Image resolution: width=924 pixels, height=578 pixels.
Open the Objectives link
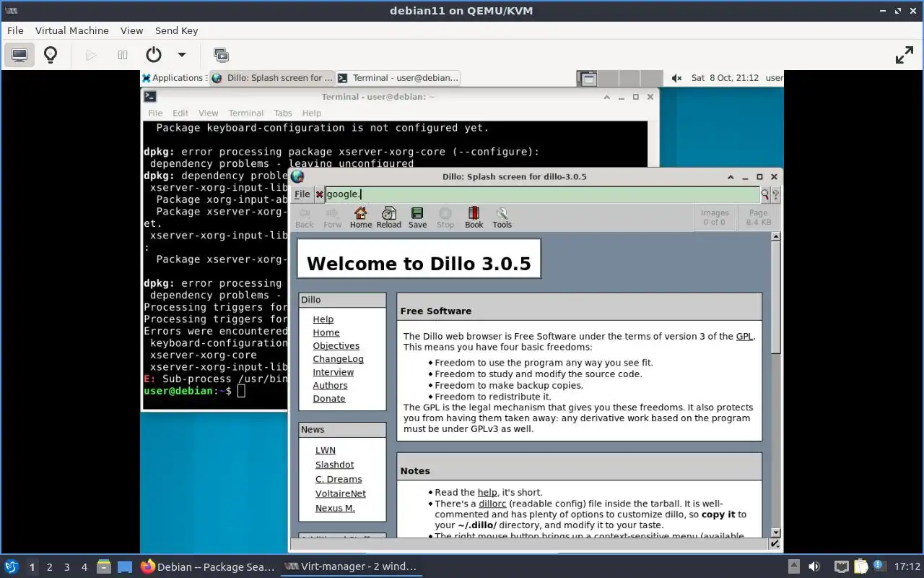tap(336, 345)
